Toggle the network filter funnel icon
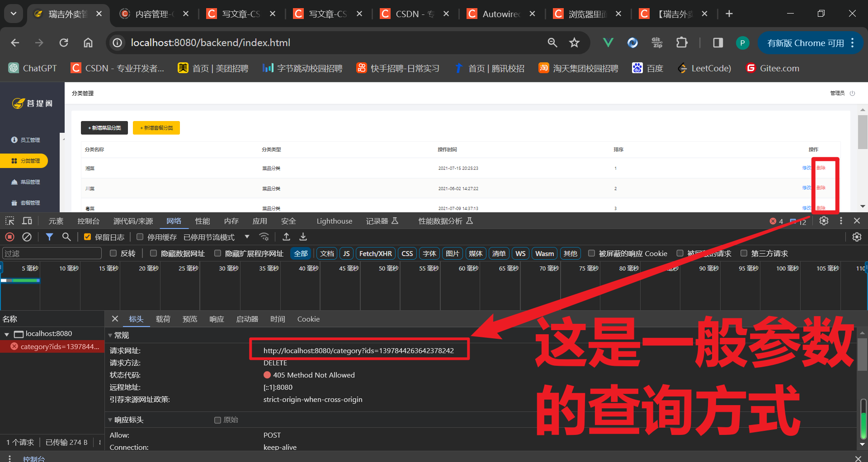 (x=49, y=237)
